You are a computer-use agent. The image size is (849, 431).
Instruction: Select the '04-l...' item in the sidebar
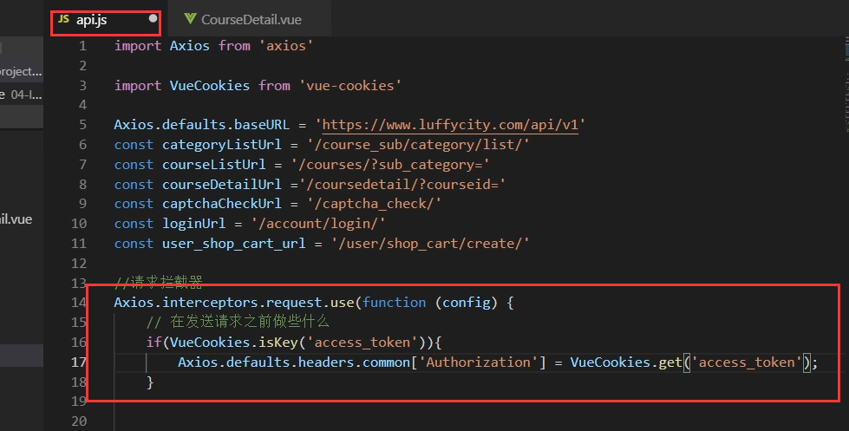click(24, 95)
